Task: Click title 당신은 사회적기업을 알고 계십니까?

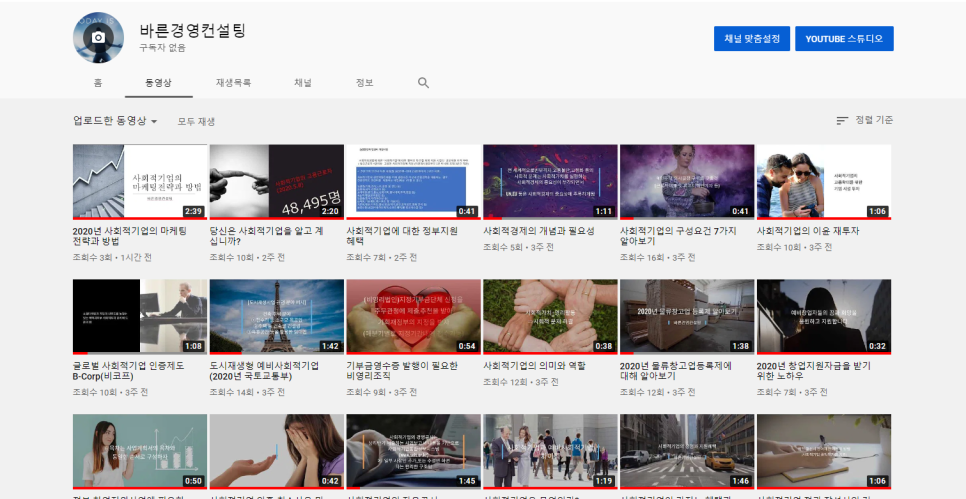Action: 266,236
